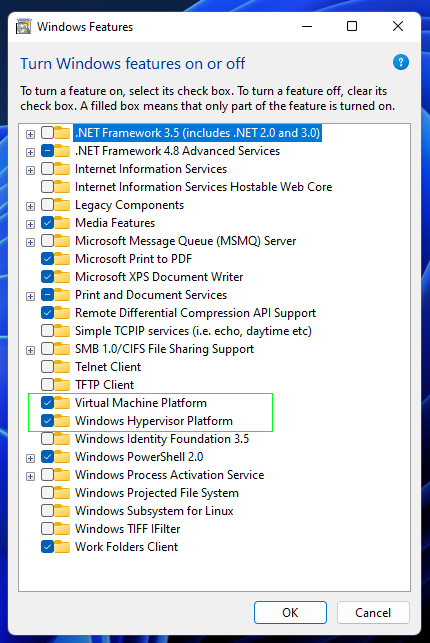Screen dimensions: 430x643
Task: Click the Cancel button
Action: (373, 612)
